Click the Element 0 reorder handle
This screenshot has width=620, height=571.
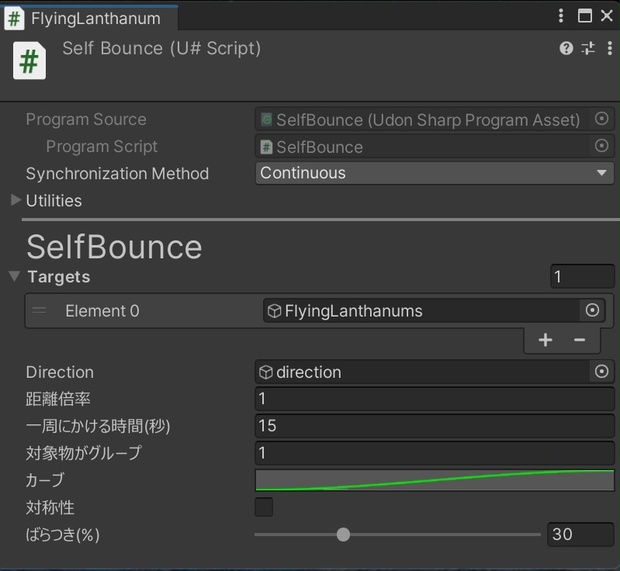(39, 310)
